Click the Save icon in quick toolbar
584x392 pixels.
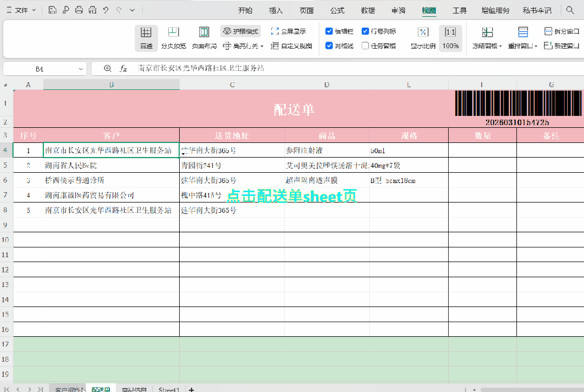(53, 10)
